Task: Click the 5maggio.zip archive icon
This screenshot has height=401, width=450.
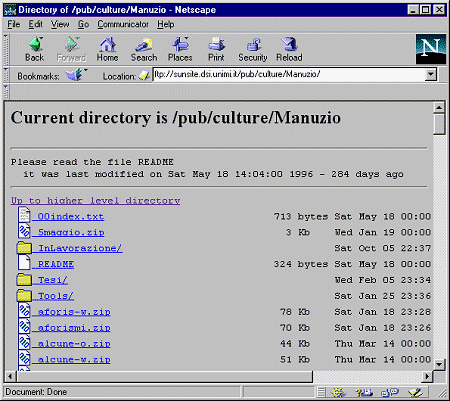Action: 24,231
